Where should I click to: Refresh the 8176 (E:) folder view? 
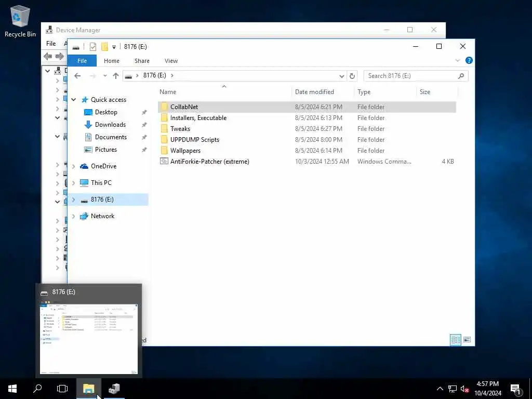click(x=352, y=76)
